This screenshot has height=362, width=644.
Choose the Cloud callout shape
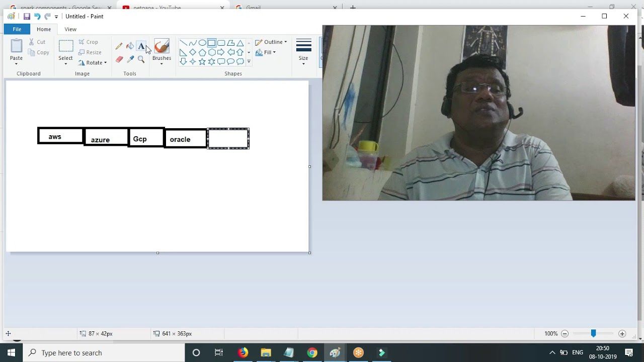(240, 62)
